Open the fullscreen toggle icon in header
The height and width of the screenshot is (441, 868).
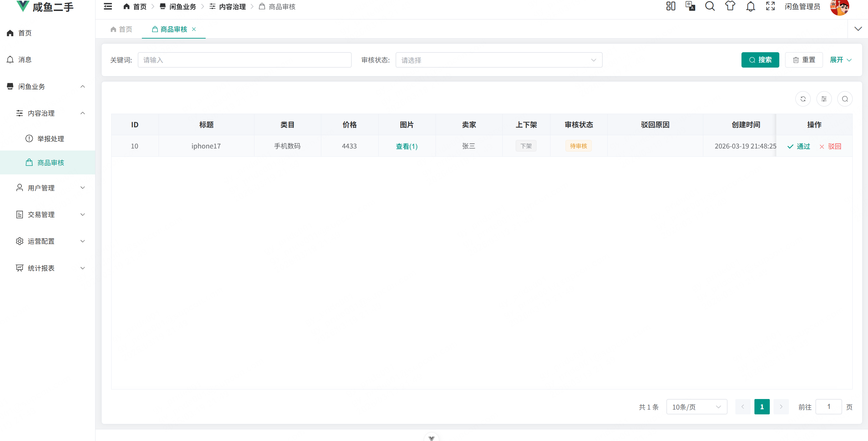[770, 6]
